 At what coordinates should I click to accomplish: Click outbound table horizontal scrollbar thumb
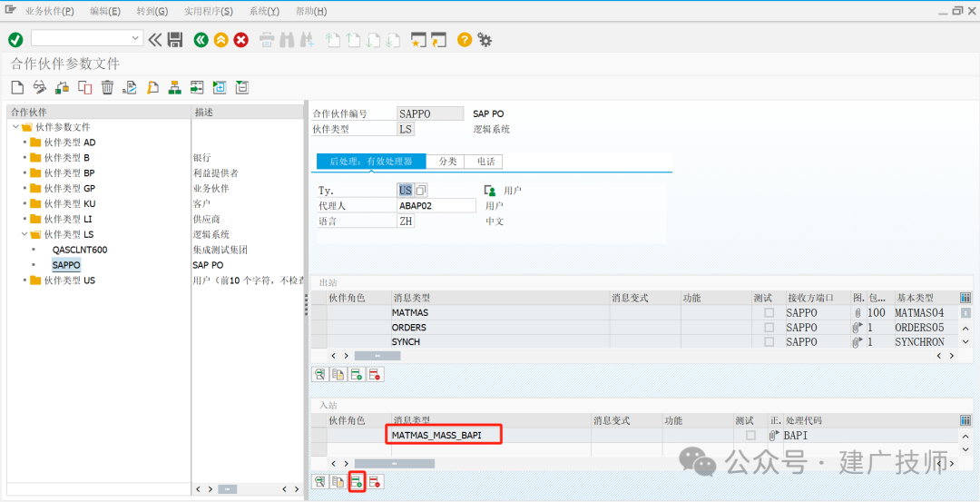377,356
